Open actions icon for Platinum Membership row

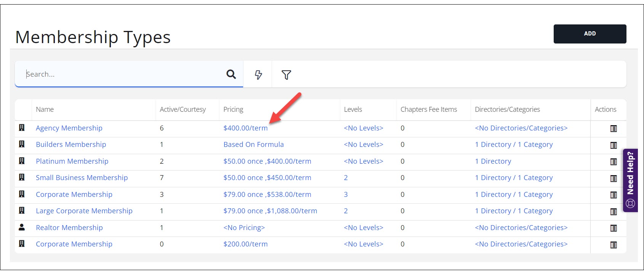pyautogui.click(x=613, y=162)
